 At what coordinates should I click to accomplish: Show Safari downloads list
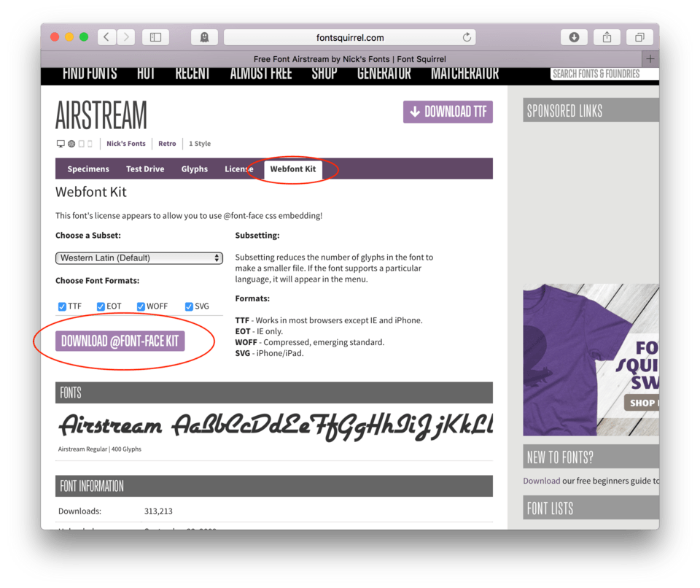point(574,37)
